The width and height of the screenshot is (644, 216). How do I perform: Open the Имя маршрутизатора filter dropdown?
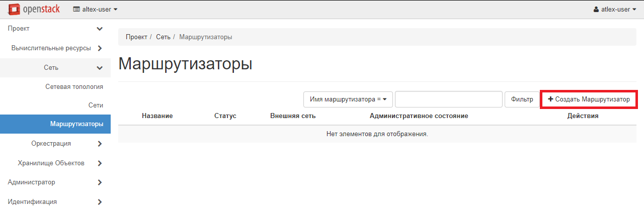348,99
